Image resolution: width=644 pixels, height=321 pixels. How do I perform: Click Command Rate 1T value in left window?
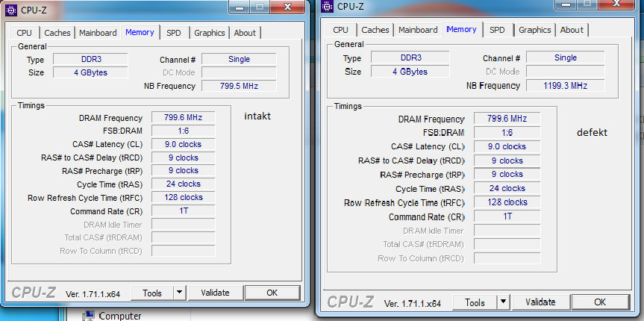tap(183, 211)
